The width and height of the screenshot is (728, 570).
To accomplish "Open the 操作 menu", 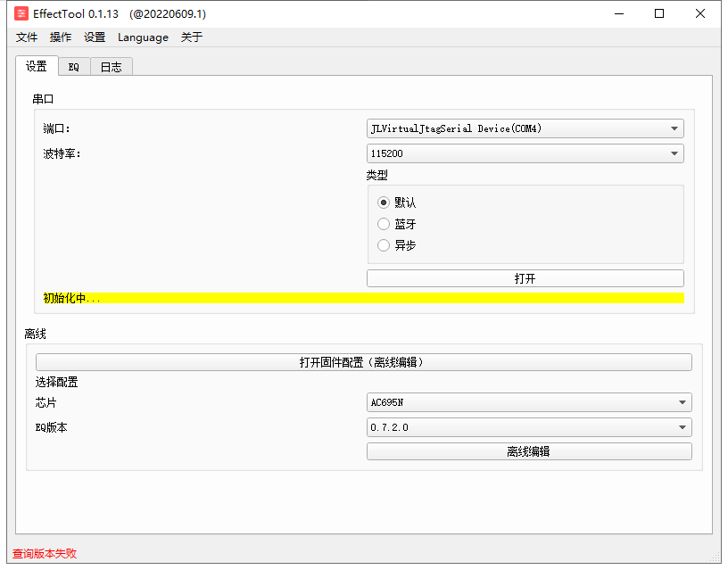I will pyautogui.click(x=61, y=37).
